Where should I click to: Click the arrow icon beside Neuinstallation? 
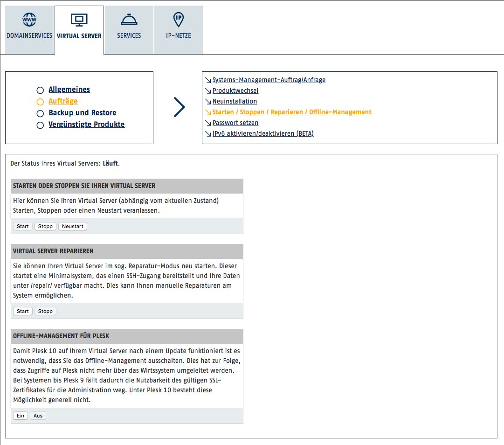click(x=208, y=102)
